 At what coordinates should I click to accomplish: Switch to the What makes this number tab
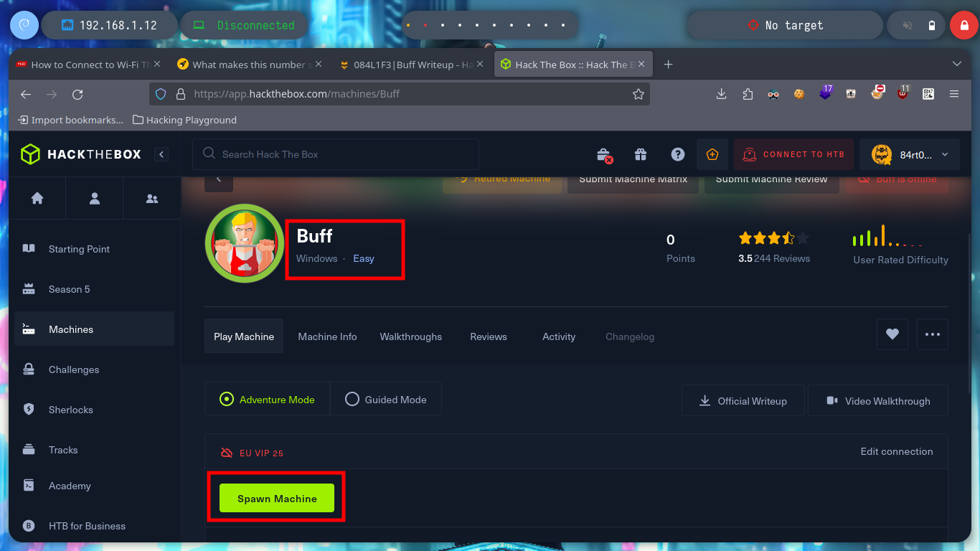point(251,65)
